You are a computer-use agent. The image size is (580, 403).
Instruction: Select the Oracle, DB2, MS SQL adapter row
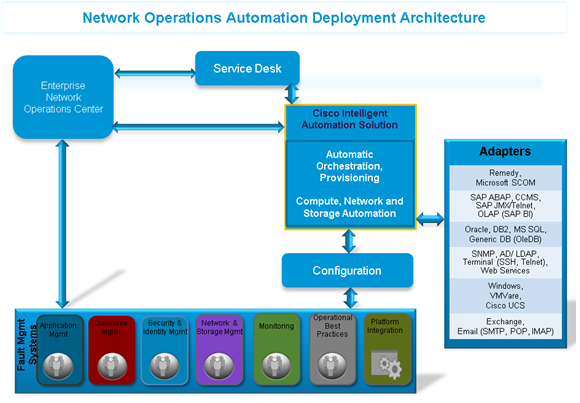point(505,234)
